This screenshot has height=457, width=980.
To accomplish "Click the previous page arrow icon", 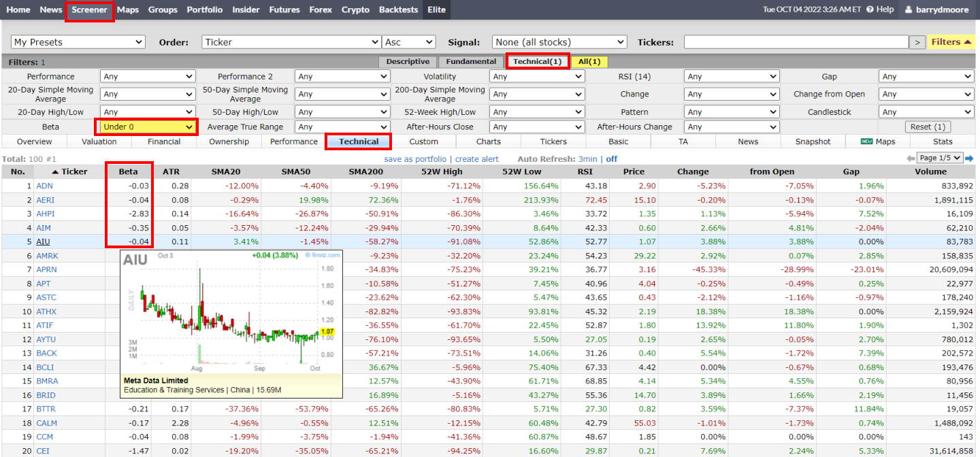I will (x=912, y=157).
